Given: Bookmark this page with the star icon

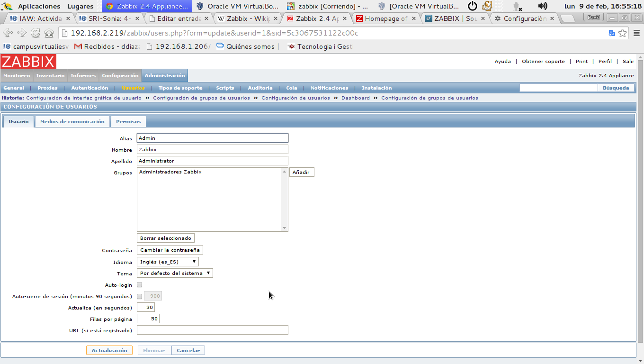Looking at the screenshot, I should [x=623, y=33].
